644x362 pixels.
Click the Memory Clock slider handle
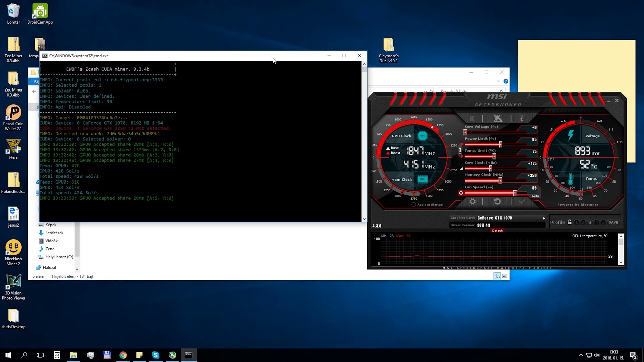500,181
